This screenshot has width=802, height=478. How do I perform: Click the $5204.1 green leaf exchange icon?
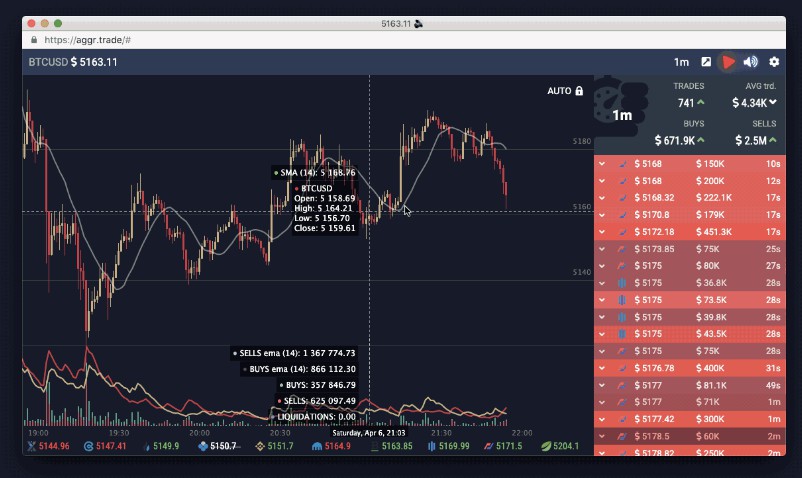[546, 445]
